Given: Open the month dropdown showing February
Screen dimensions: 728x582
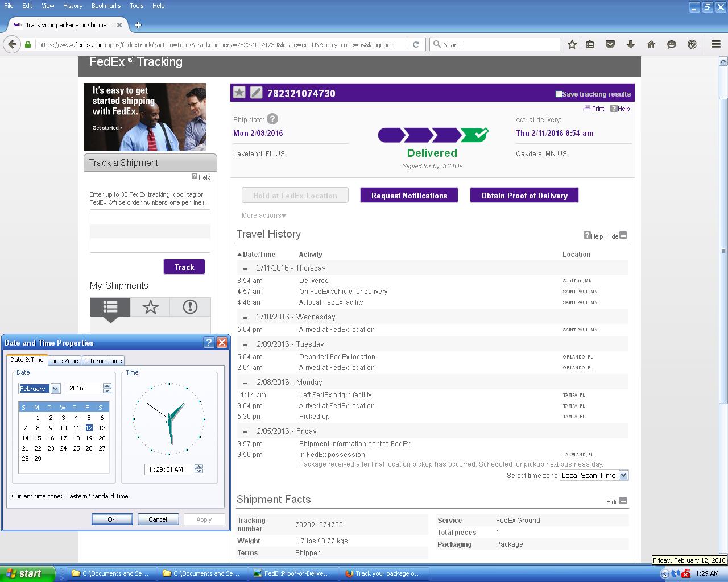Looking at the screenshot, I should tap(55, 389).
